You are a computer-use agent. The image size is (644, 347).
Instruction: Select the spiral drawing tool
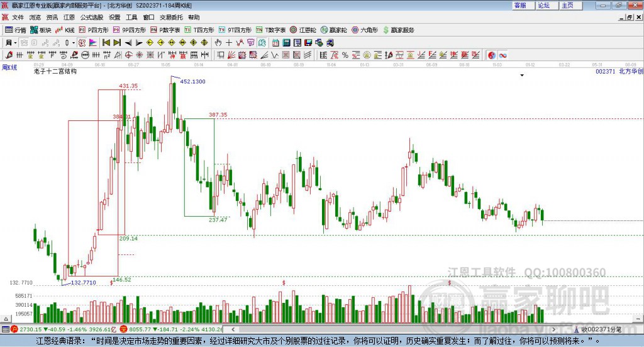64,55
